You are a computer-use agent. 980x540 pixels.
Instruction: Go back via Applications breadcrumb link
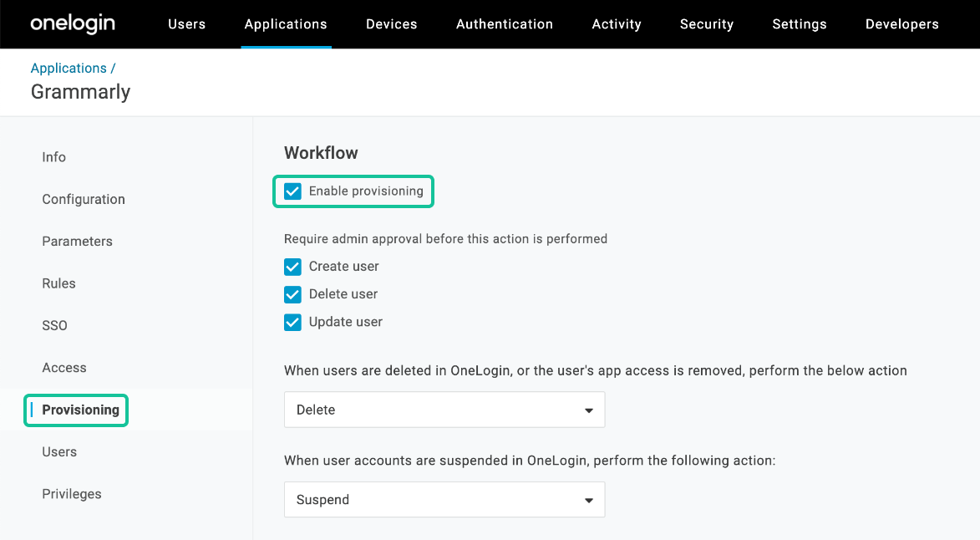pos(69,68)
